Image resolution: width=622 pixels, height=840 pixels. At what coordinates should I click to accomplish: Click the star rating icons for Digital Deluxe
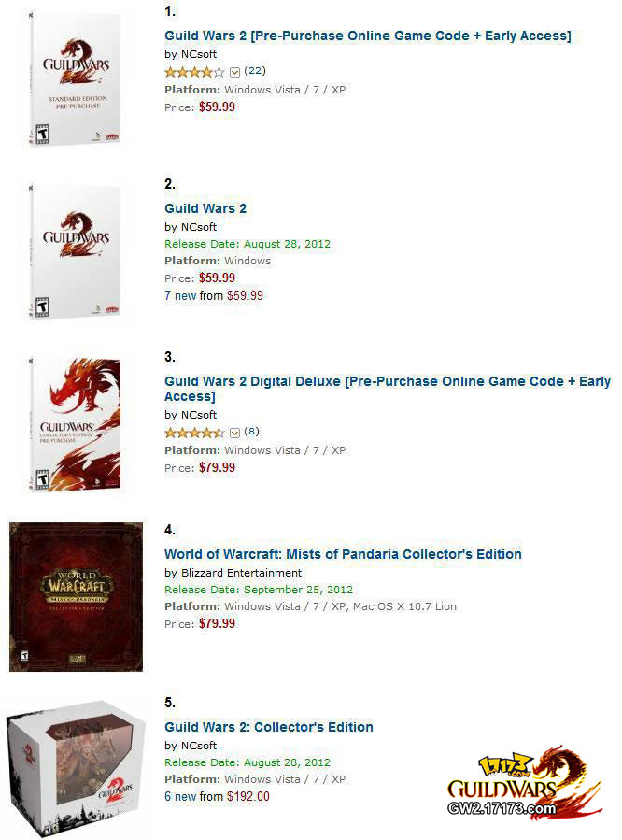[x=194, y=433]
